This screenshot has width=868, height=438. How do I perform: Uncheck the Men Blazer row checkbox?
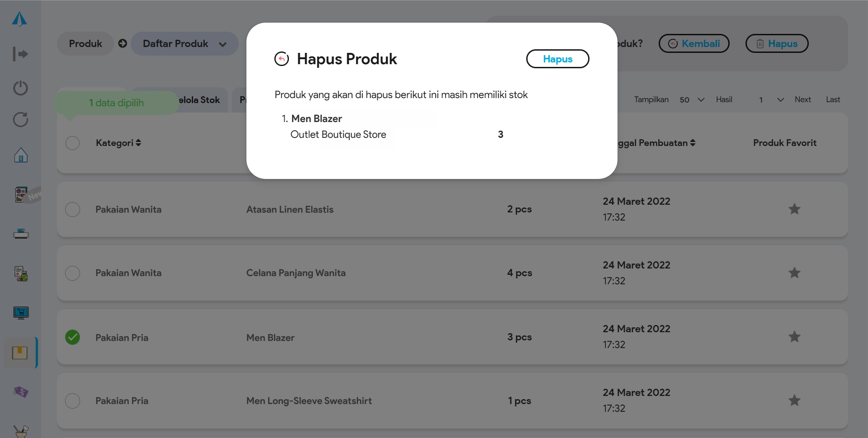pos(72,337)
